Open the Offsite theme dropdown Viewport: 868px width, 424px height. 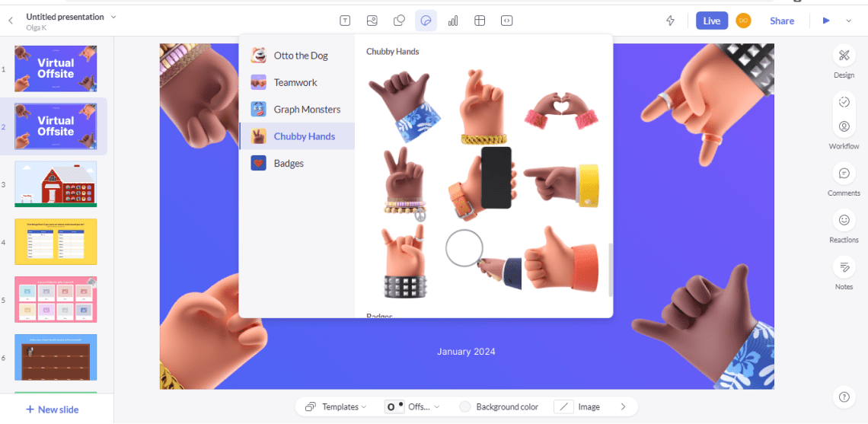click(x=413, y=406)
